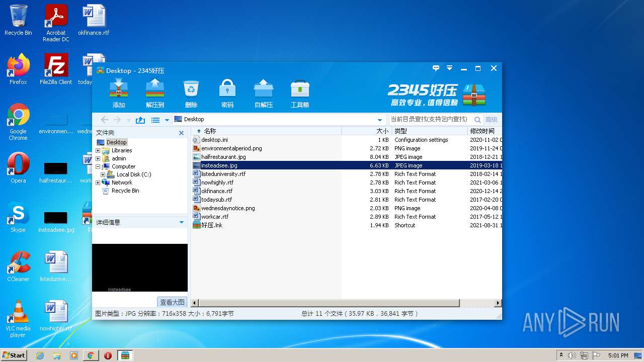Expand the Libraries tree node
The image size is (644, 362).
(98, 150)
